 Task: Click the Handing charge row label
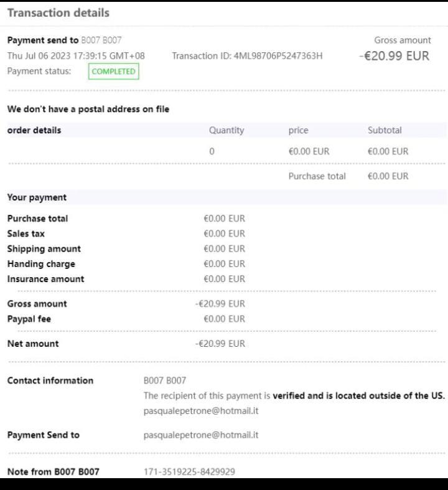(41, 264)
